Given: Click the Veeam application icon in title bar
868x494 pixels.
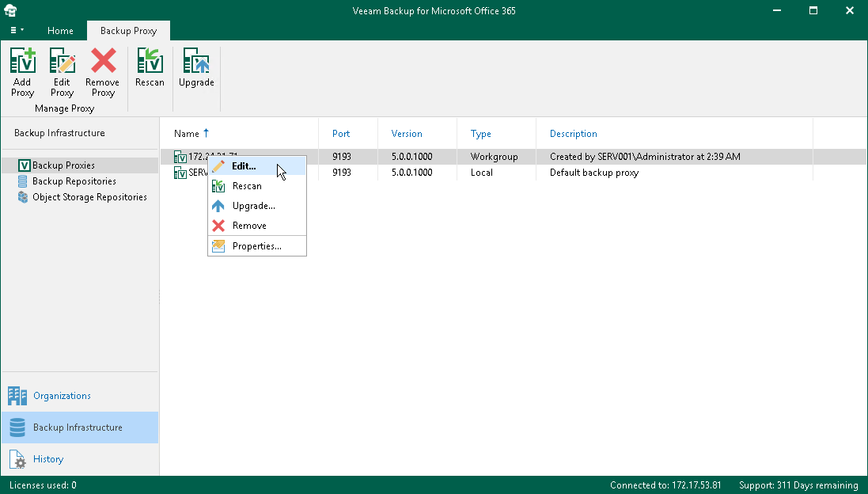Looking at the screenshot, I should 10,10.
